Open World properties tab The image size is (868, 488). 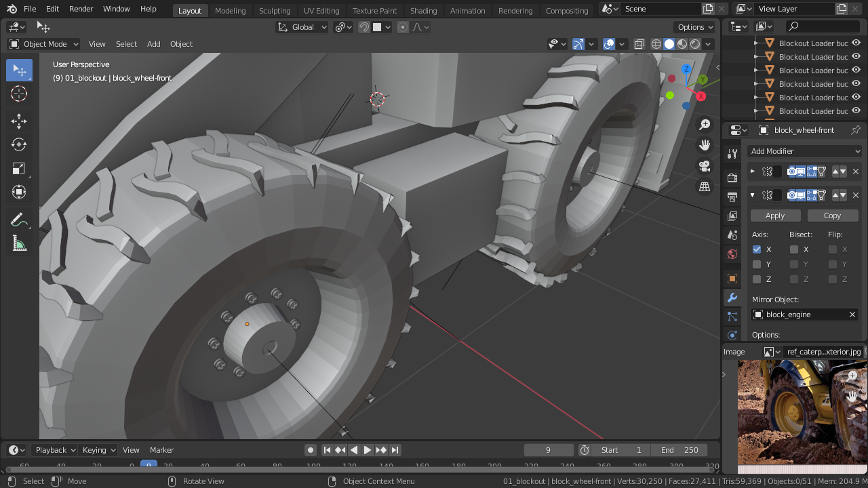coord(732,254)
